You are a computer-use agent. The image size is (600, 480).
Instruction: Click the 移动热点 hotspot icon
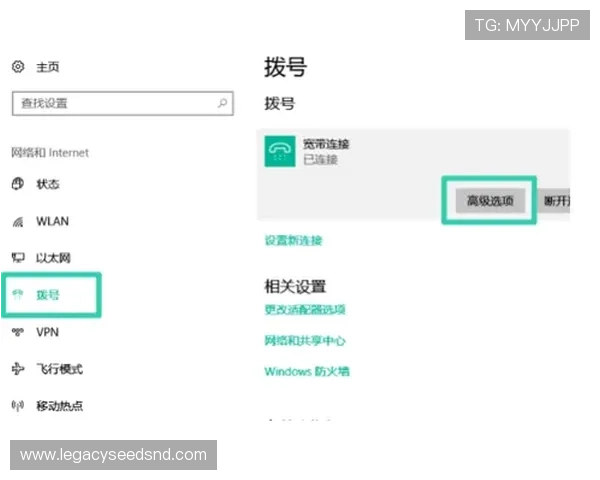[x=18, y=405]
